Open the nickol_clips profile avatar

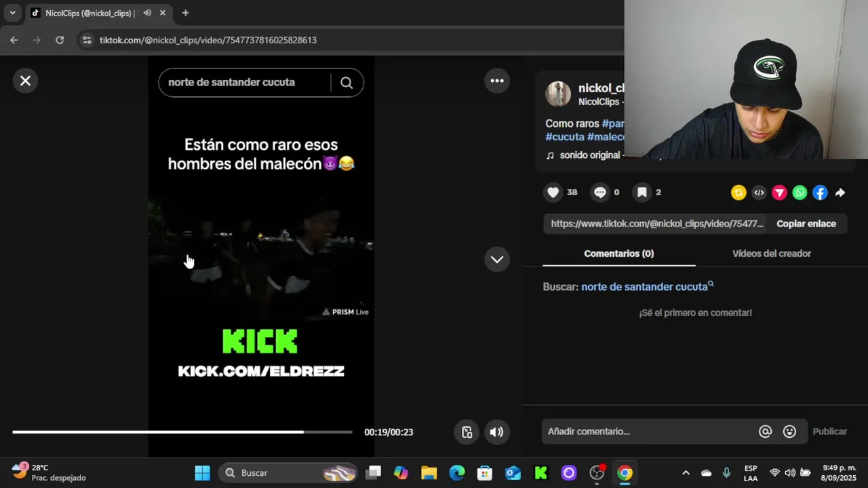[558, 94]
